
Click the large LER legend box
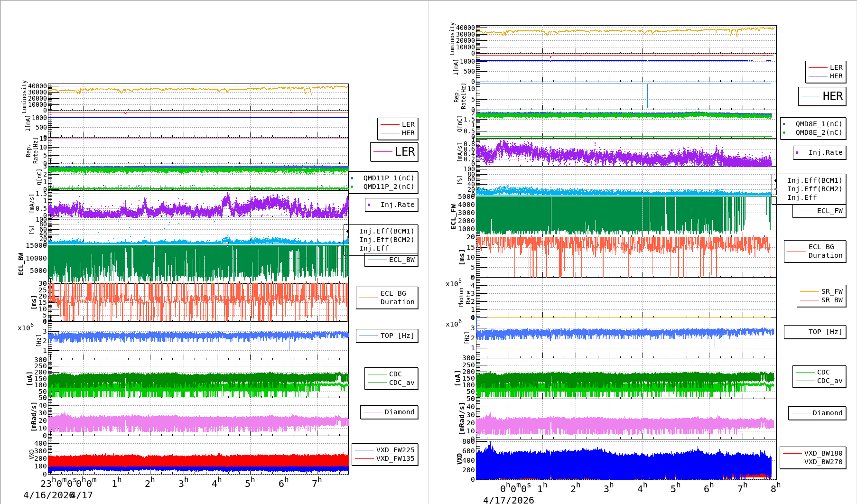[x=394, y=152]
